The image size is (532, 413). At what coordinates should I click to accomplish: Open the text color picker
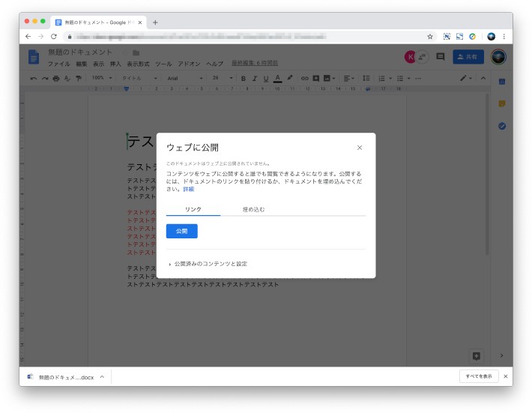[277, 79]
